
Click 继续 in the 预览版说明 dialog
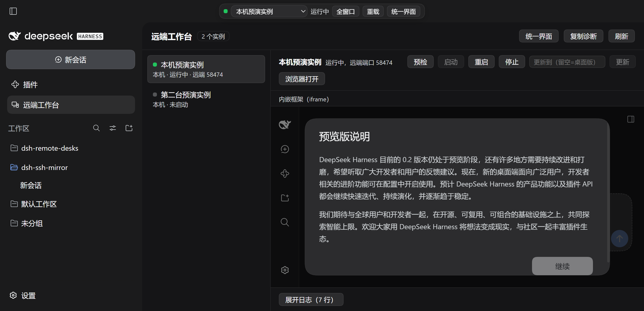pos(562,266)
